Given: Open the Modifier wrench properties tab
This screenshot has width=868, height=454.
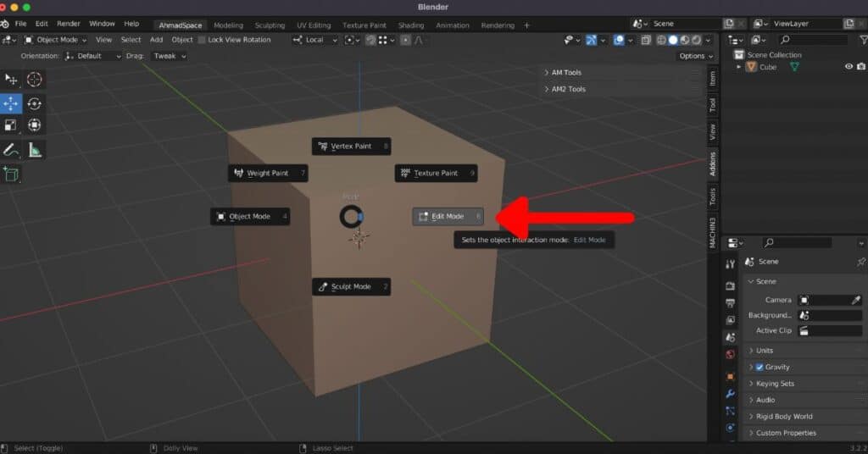Looking at the screenshot, I should coord(730,394).
